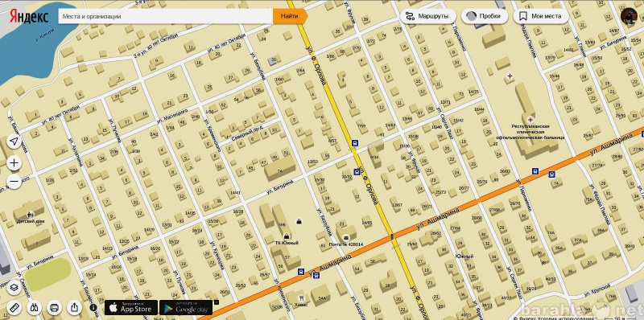Open the Google Play download badge
This screenshot has height=320, width=644.
click(x=186, y=308)
